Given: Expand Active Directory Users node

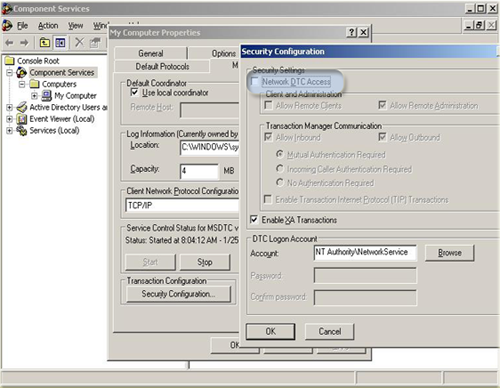Looking at the screenshot, I should coord(10,107).
